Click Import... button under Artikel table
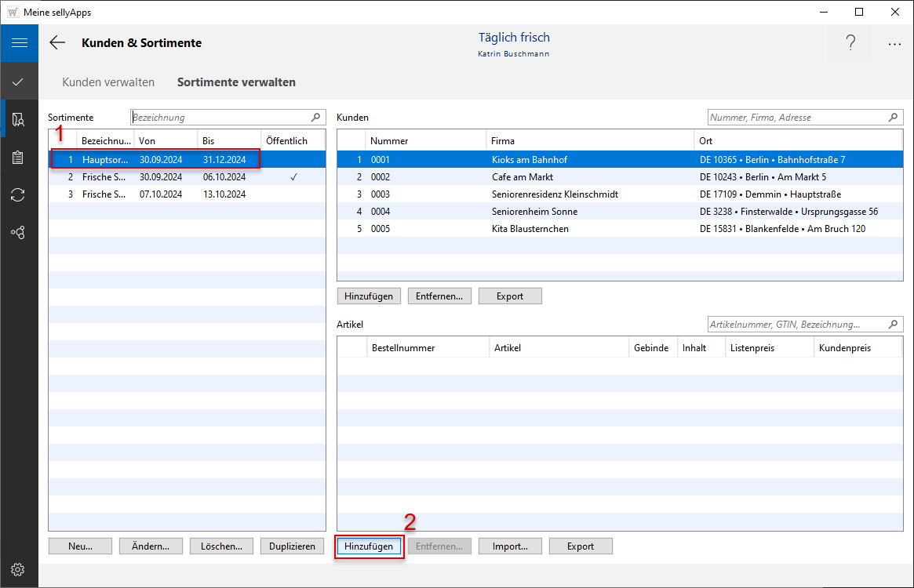914x588 pixels. click(x=510, y=546)
